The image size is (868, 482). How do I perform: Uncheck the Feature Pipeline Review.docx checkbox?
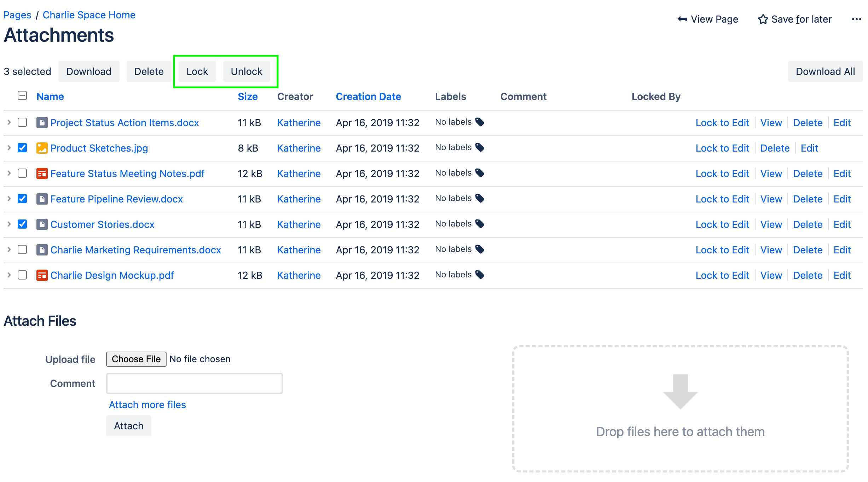coord(22,199)
